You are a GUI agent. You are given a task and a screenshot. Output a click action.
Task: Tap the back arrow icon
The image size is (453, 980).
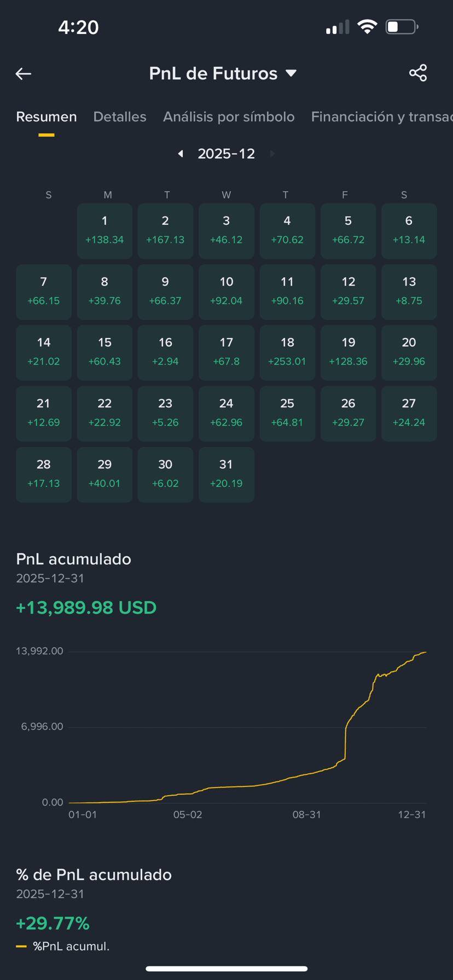pyautogui.click(x=24, y=74)
